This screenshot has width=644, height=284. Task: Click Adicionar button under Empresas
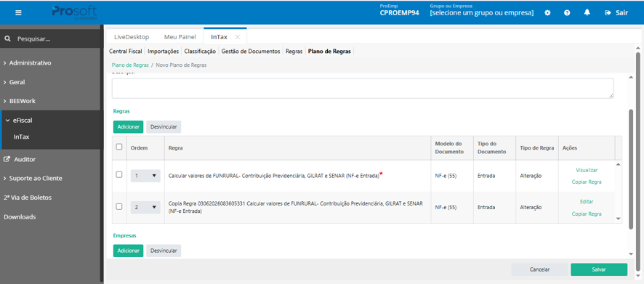pyautogui.click(x=129, y=251)
